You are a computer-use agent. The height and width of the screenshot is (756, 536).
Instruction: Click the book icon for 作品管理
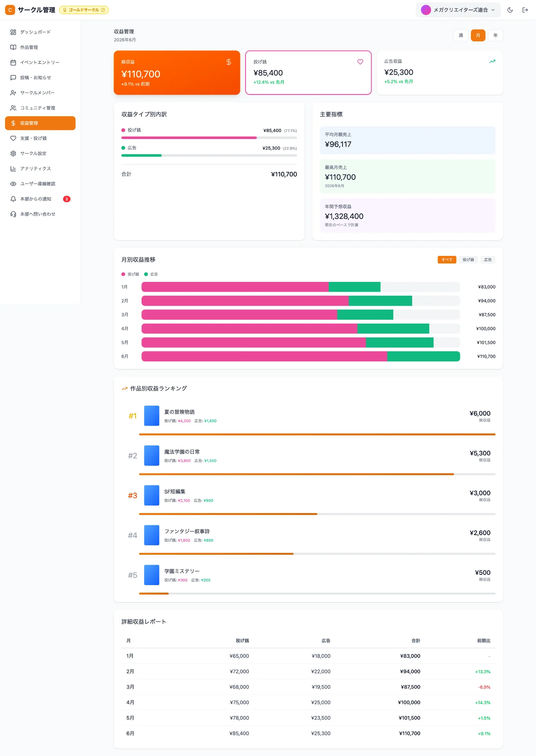click(x=13, y=47)
